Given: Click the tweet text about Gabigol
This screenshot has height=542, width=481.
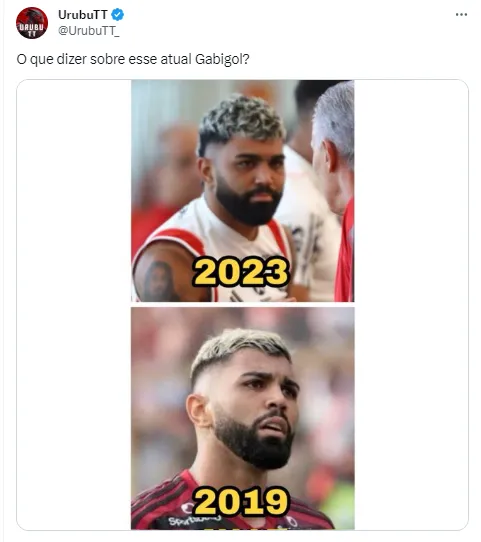Looking at the screenshot, I should pyautogui.click(x=133, y=59).
